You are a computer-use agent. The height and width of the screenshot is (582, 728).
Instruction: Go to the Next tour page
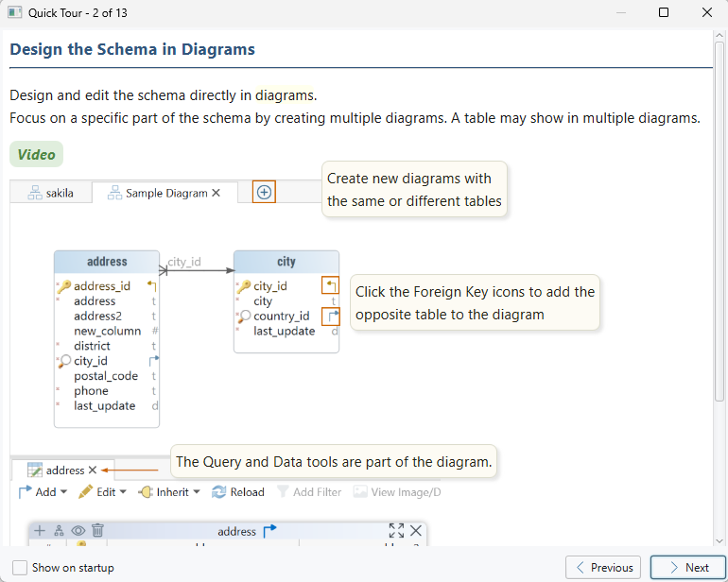point(687,567)
